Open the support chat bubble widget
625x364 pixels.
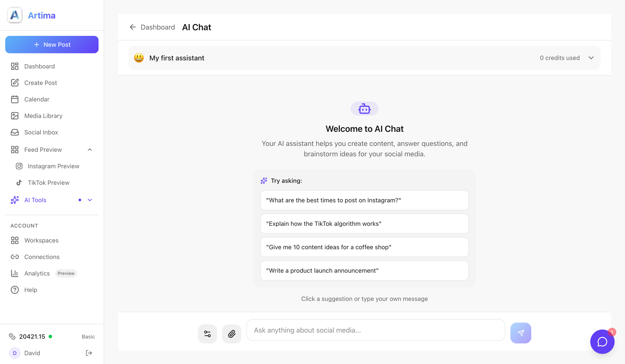pos(602,342)
